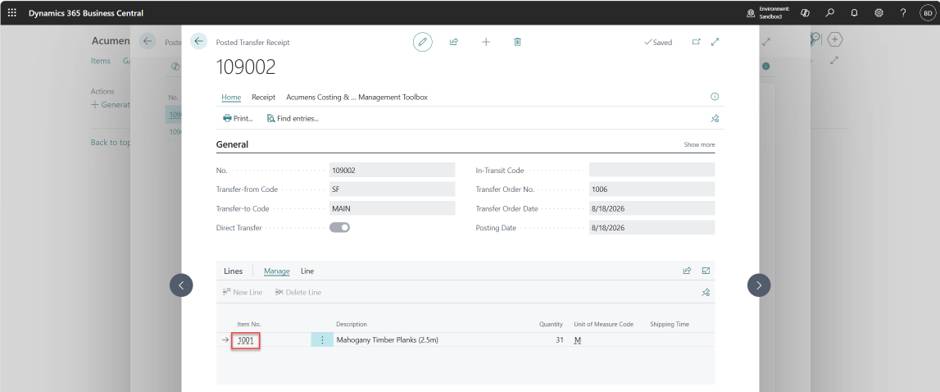The image size is (940, 392).
Task: Click the plus icon to create new
Action: pos(486,42)
